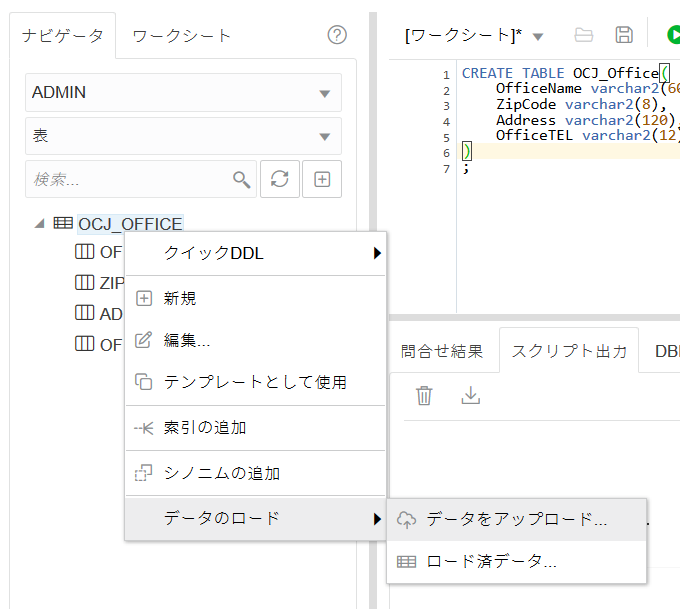680x609 pixels.
Task: Switch to the ワークシート tab
Action: pos(181,36)
